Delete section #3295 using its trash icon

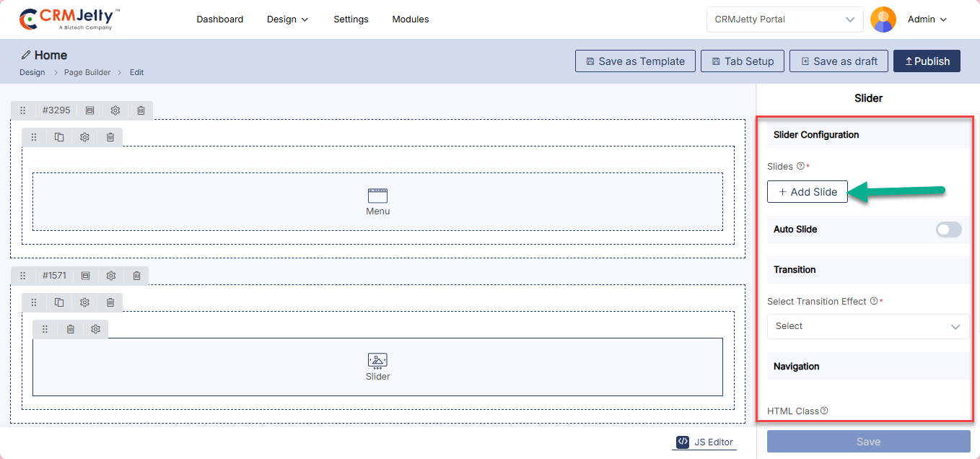[141, 110]
